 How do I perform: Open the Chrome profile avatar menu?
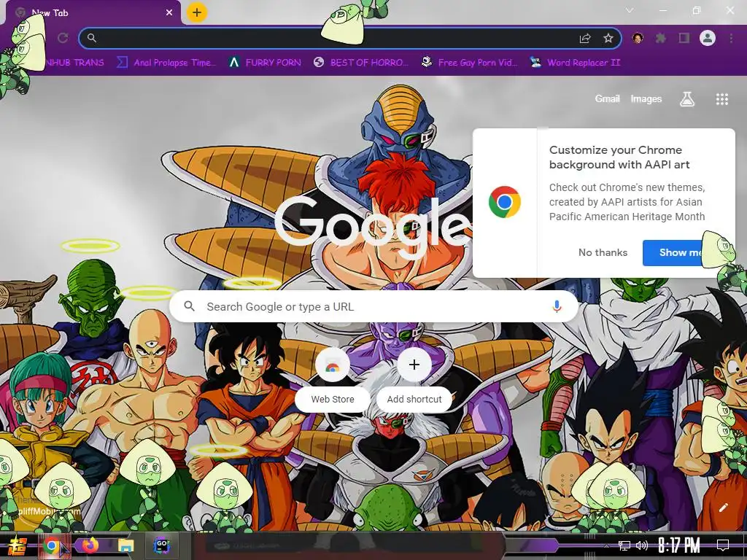click(708, 38)
